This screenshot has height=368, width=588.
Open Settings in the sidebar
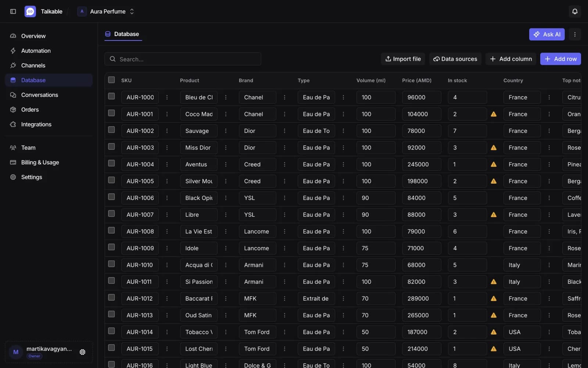click(49, 177)
